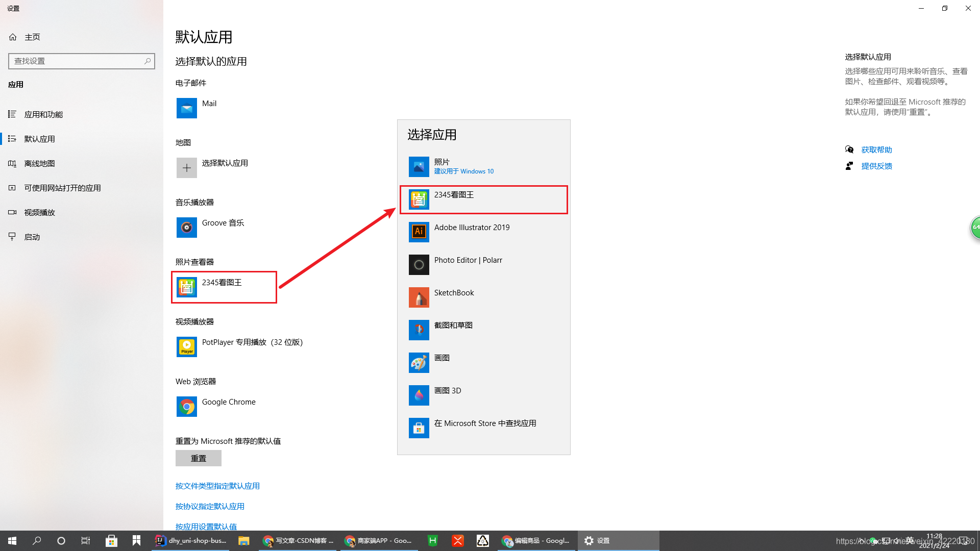Click the 主页 label in sidebar

(x=32, y=37)
